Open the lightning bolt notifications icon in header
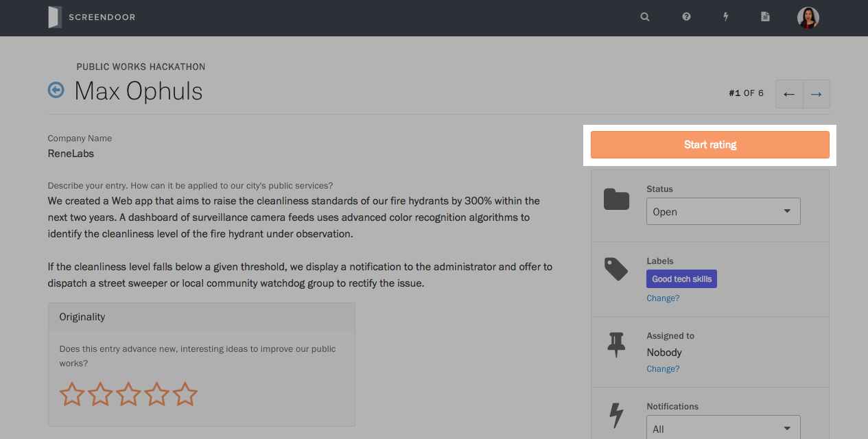The height and width of the screenshot is (439, 868). pyautogui.click(x=726, y=17)
